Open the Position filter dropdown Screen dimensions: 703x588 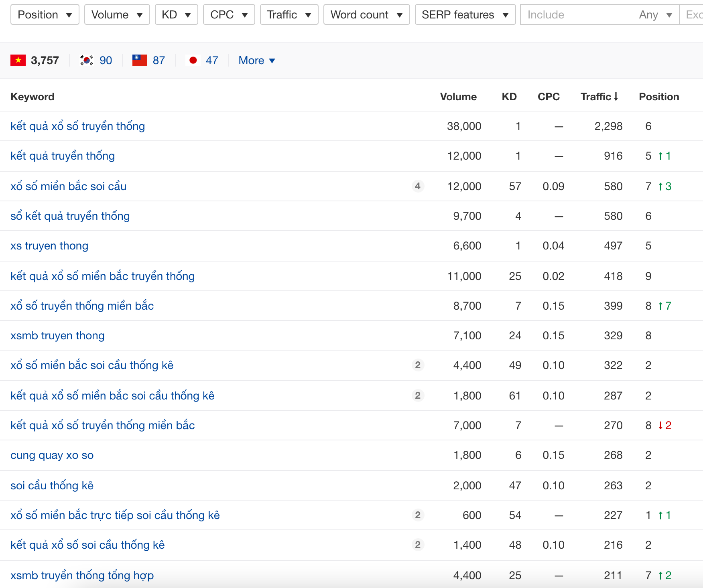(45, 15)
